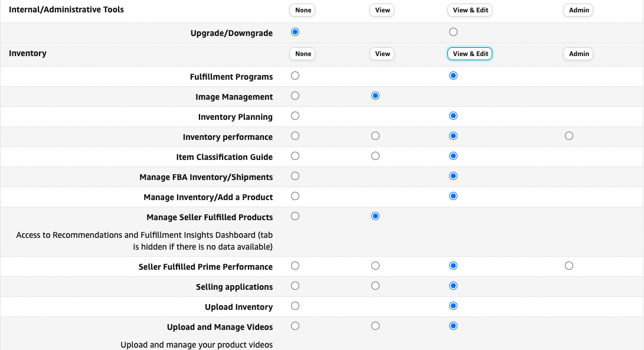Select None for Manage Inventory/Add a Product
Screen dimensions: 644x350
(295, 196)
